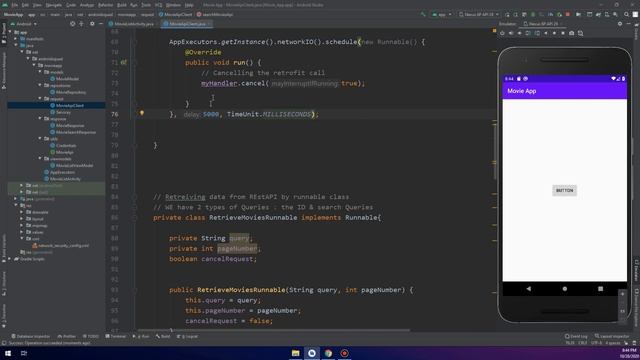Screen dimensions: 640x360
Task: Open the Logcat tool window
Action: click(x=187, y=336)
